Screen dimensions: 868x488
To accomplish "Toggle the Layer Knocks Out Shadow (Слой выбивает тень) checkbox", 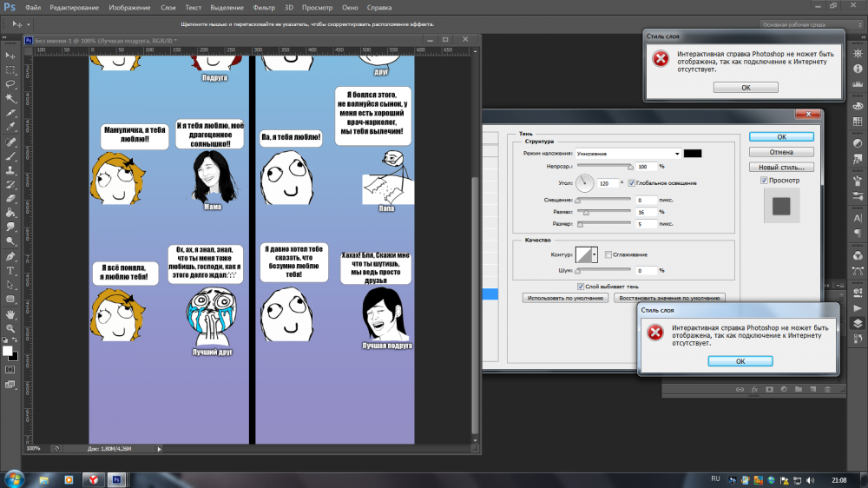I will (581, 287).
